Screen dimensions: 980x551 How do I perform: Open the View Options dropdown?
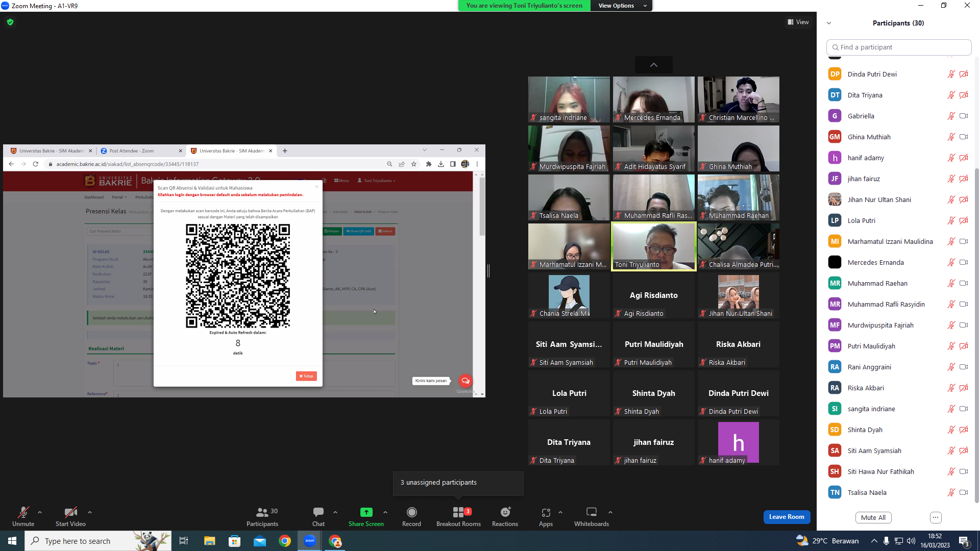pos(621,6)
